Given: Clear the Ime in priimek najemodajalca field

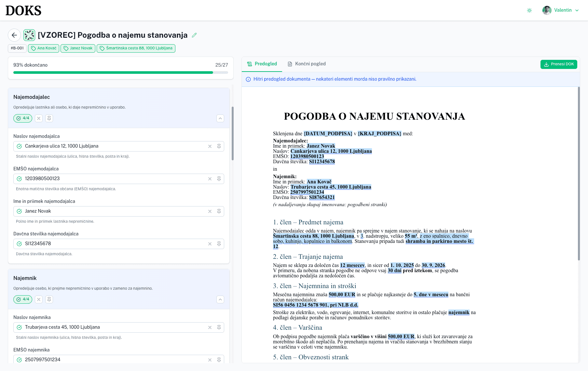Looking at the screenshot, I should tap(210, 211).
